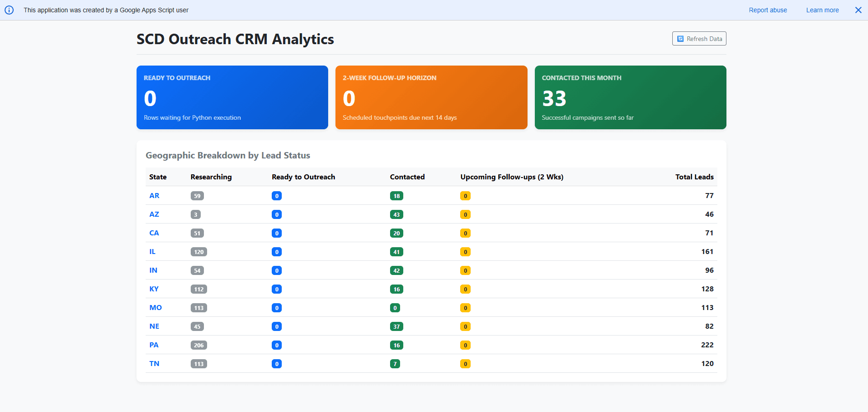Click the 96 total leads value for IN
This screenshot has height=412, width=868.
(709, 270)
